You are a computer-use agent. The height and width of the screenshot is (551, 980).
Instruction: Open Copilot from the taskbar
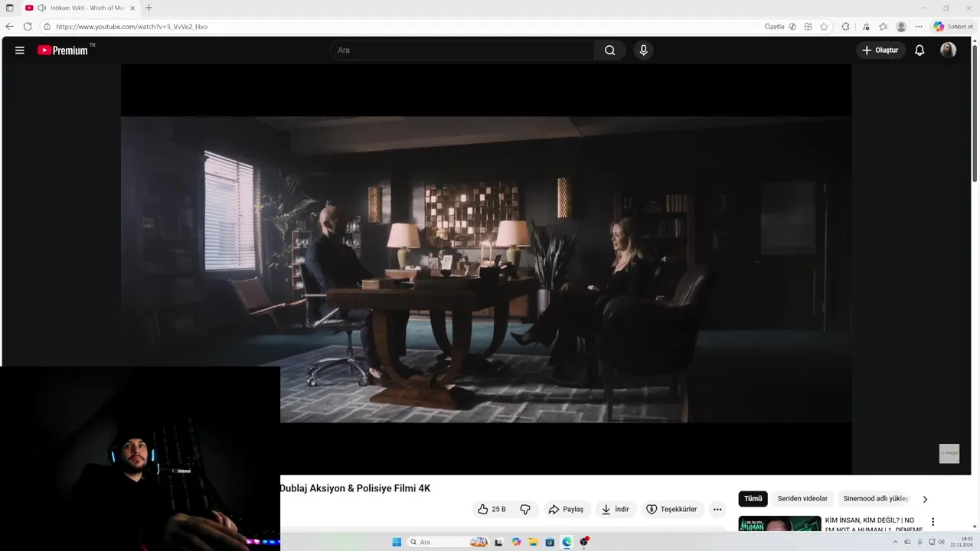coord(516,542)
